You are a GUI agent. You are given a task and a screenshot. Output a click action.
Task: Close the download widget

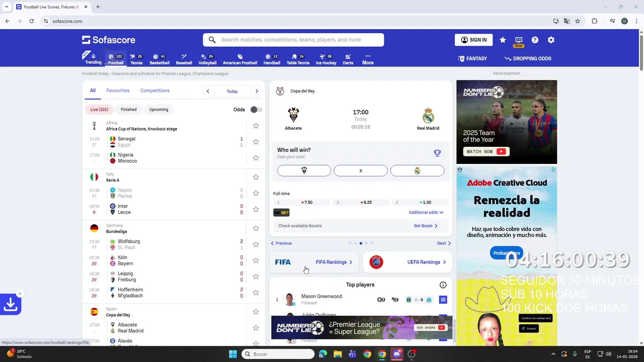20,294
